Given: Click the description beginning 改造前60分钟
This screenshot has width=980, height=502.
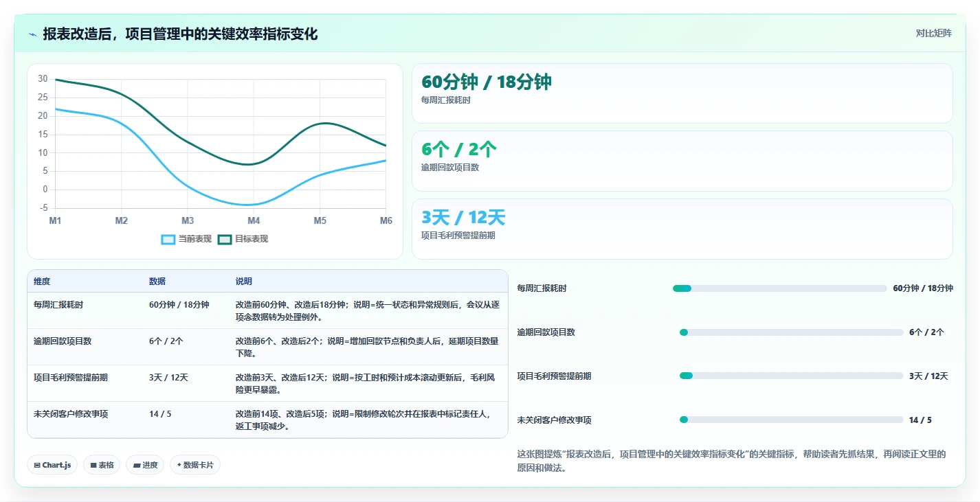Looking at the screenshot, I should 368,310.
